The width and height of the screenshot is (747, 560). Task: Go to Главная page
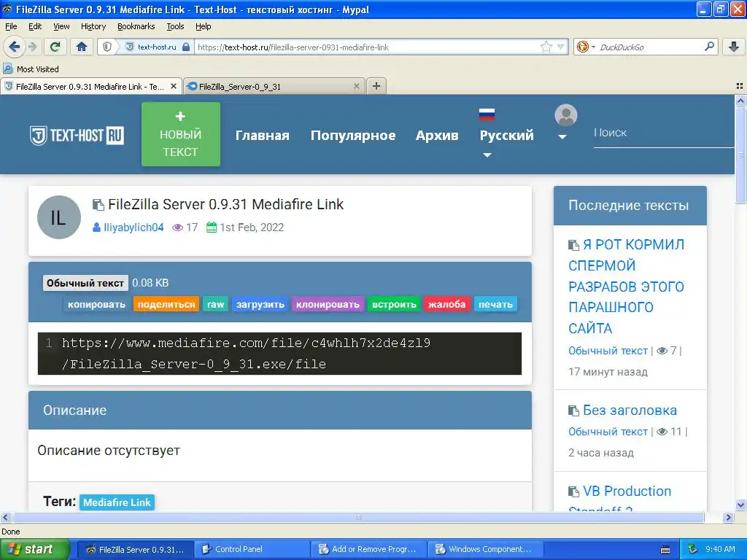coord(262,135)
